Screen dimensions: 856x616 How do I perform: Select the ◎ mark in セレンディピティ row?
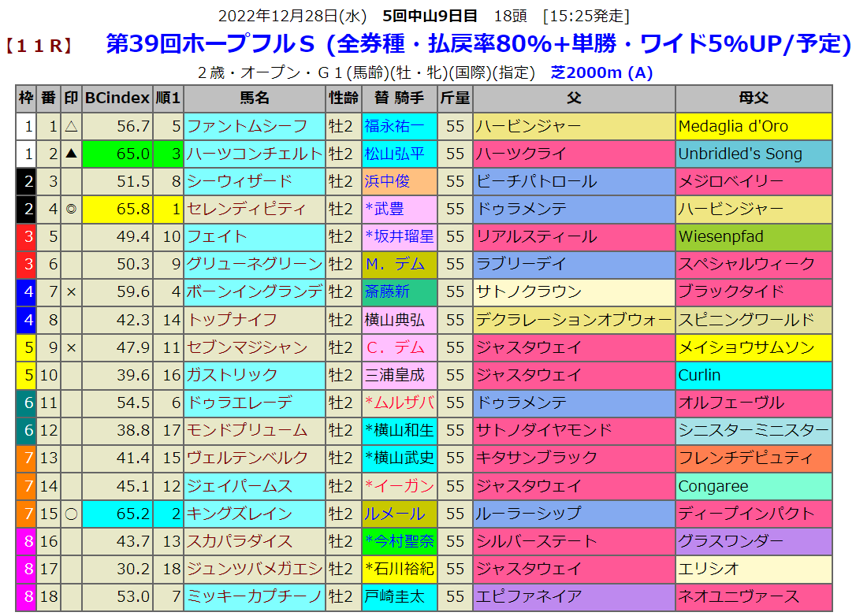click(71, 209)
